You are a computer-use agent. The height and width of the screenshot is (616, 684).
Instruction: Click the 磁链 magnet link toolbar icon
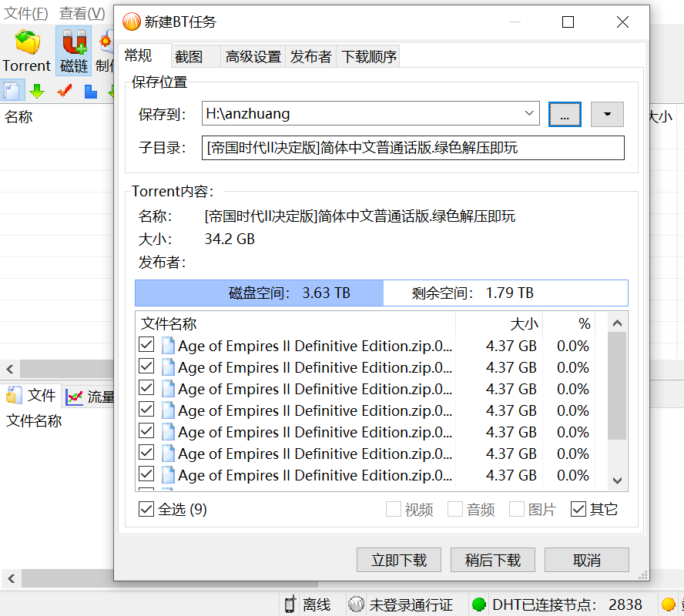[74, 42]
